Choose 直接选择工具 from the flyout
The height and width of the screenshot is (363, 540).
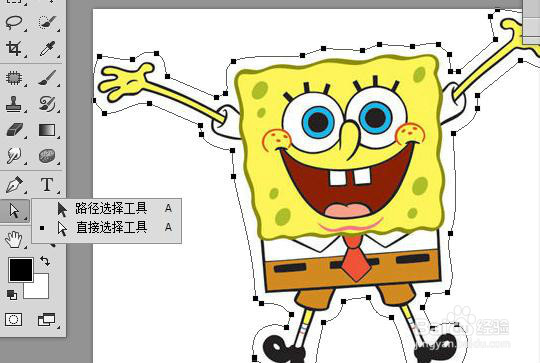106,228
